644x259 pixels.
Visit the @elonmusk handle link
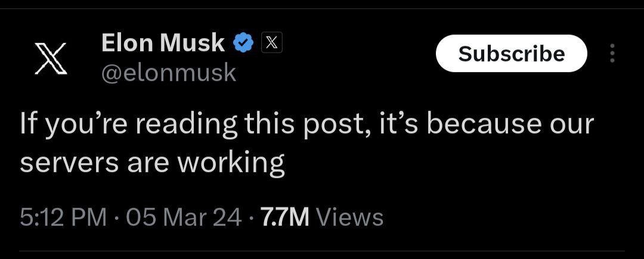168,73
